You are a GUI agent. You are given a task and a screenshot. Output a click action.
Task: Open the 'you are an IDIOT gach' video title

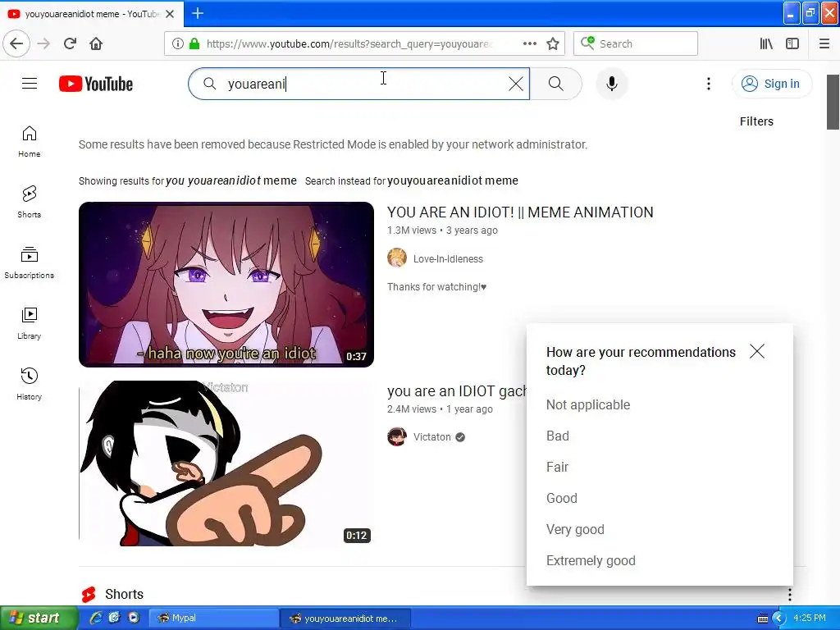(x=457, y=391)
